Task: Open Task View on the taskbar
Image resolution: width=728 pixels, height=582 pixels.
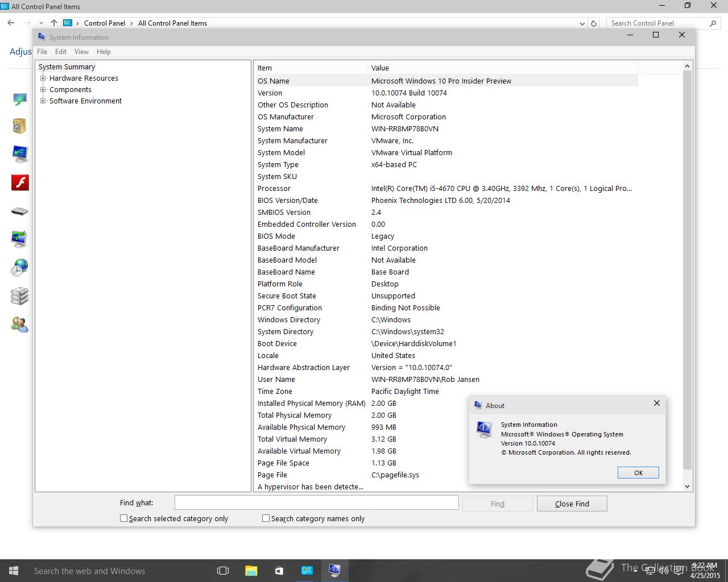Action: [223, 571]
